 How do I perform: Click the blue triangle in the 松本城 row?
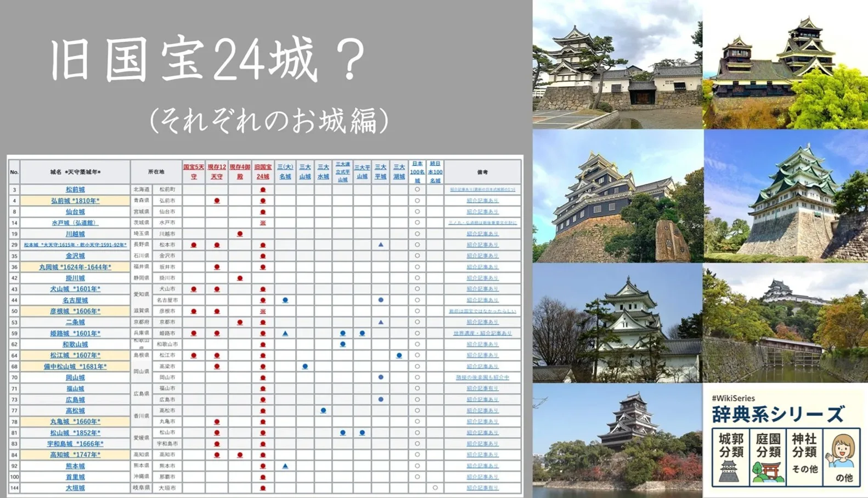[x=381, y=244]
